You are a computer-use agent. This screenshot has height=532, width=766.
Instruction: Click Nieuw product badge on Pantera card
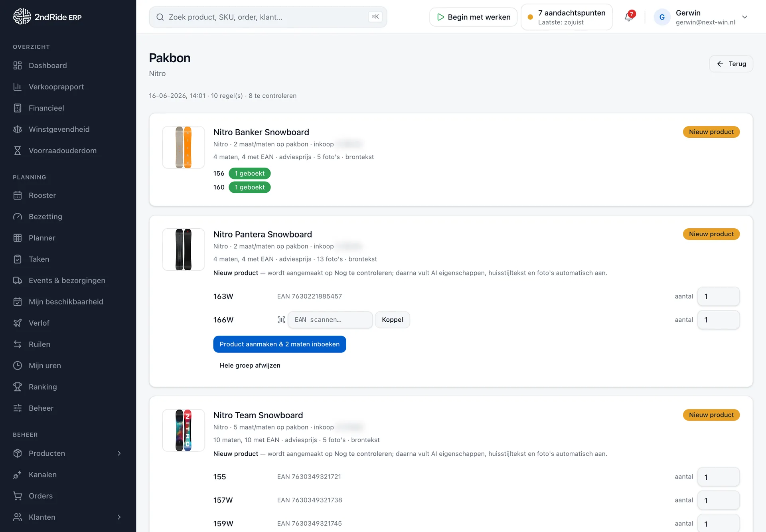[711, 234]
